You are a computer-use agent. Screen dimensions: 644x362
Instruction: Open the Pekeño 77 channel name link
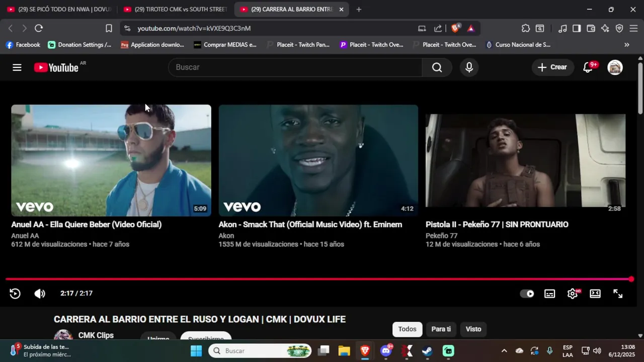[x=442, y=236]
